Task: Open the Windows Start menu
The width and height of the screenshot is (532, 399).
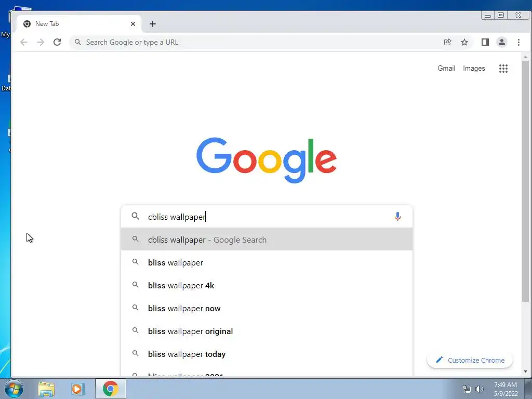Action: pyautogui.click(x=14, y=389)
